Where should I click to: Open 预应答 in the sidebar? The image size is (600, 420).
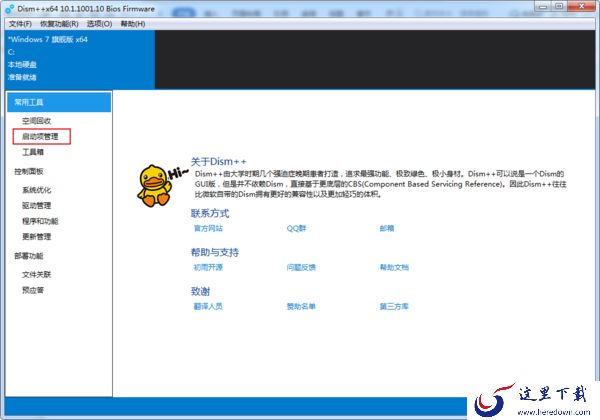pyautogui.click(x=33, y=290)
